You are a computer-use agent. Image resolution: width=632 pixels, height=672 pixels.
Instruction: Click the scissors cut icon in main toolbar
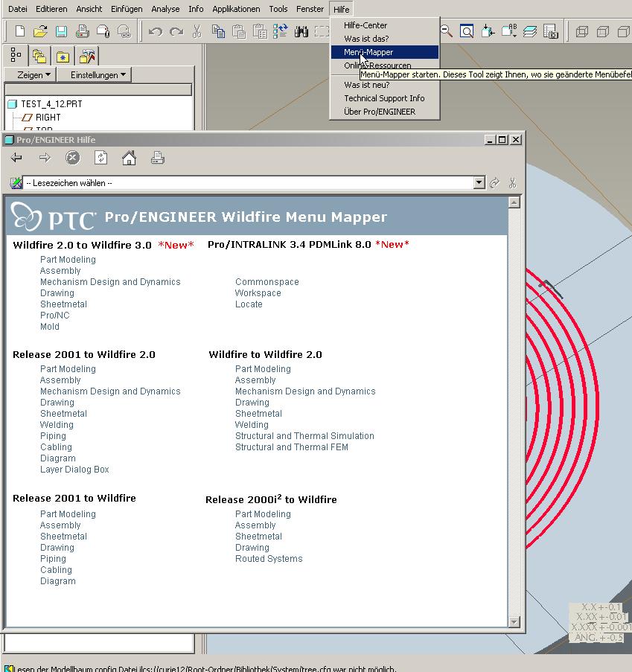point(197,31)
